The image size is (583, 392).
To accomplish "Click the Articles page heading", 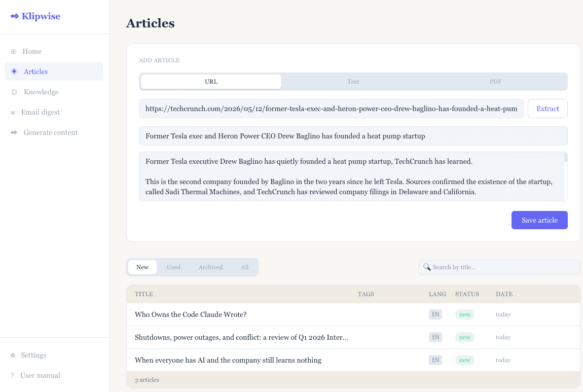I will click(150, 23).
